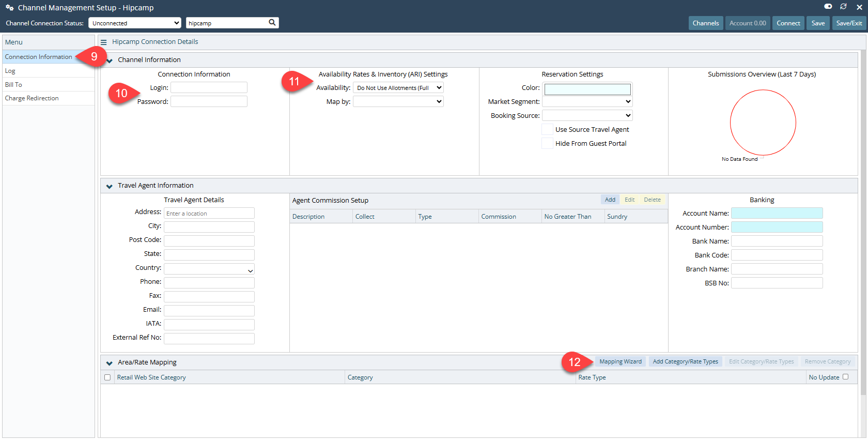The height and width of the screenshot is (440, 868).
Task: Click the Remove Category button
Action: [827, 361]
